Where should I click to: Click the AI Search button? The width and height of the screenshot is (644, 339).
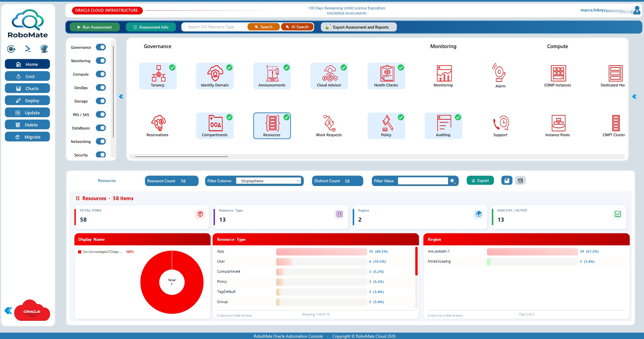point(297,27)
